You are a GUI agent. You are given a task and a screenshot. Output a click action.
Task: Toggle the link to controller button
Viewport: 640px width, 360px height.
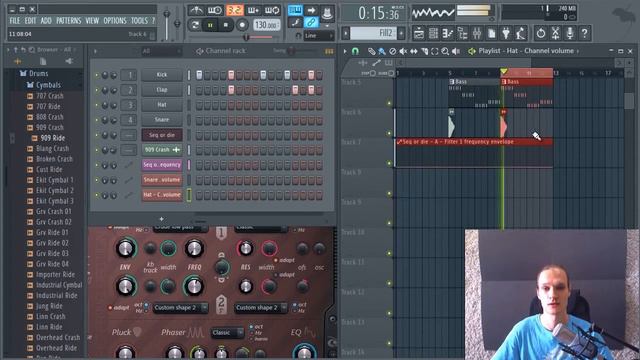(311, 22)
